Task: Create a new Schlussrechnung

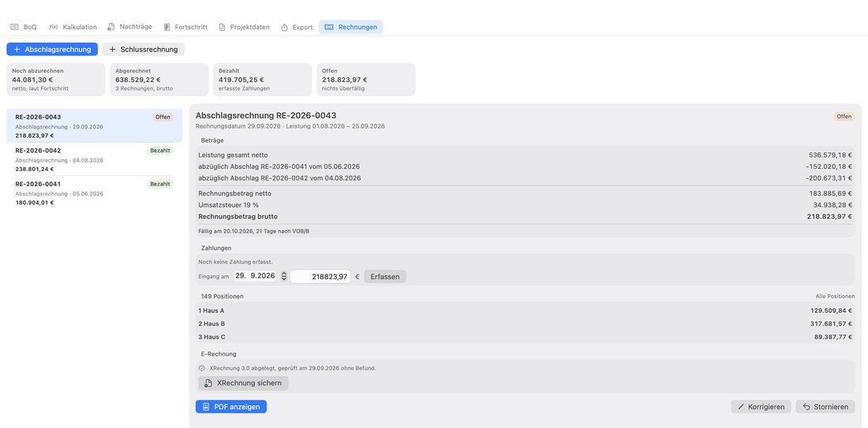Action: click(144, 49)
